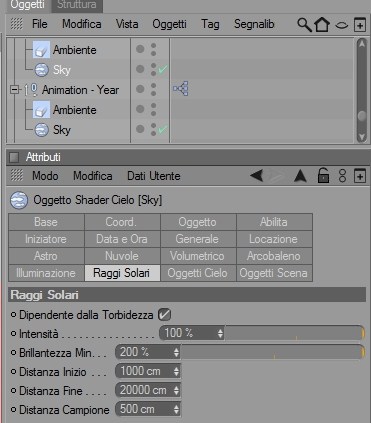Viewport: 371px width, 423px height.
Task: Toggle Dipendente dalla Torbidezza checkbox
Action: point(164,314)
